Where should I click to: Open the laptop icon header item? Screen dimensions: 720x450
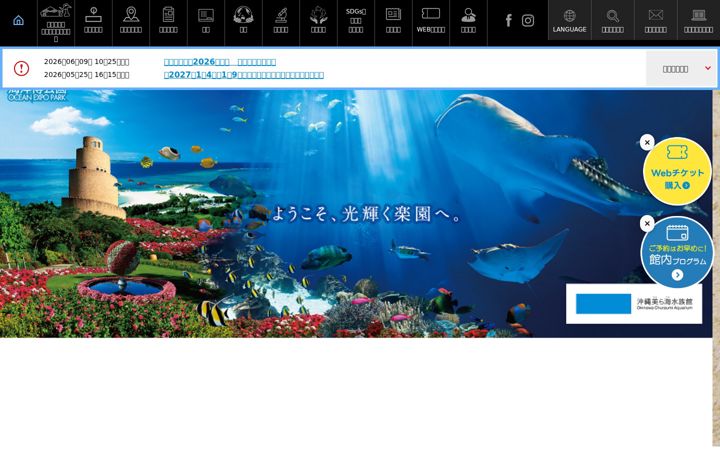[x=698, y=20]
